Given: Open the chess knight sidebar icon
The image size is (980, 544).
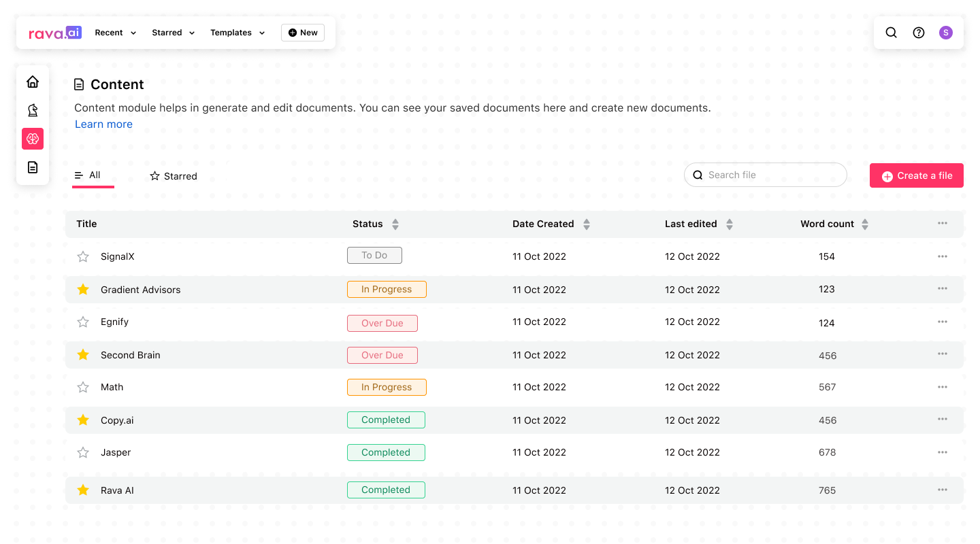Looking at the screenshot, I should click(33, 110).
